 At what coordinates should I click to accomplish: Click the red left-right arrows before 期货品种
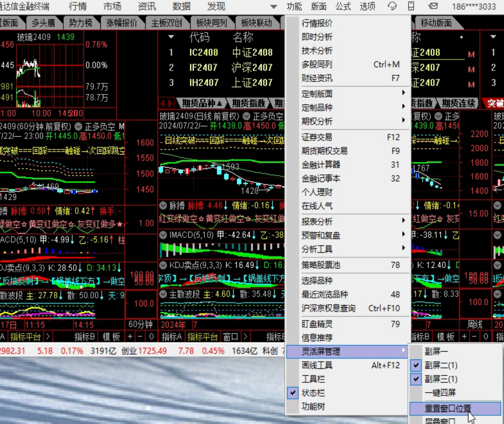tap(167, 103)
